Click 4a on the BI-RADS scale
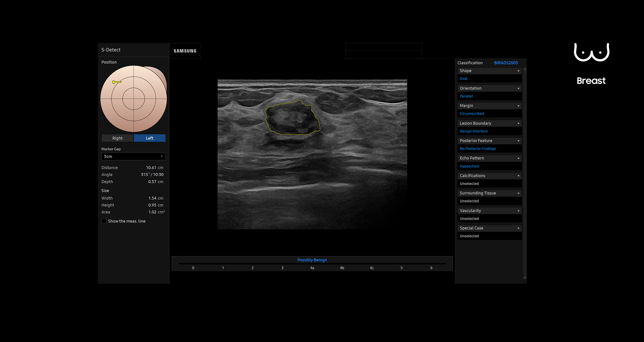The image size is (644, 342). 312,268
